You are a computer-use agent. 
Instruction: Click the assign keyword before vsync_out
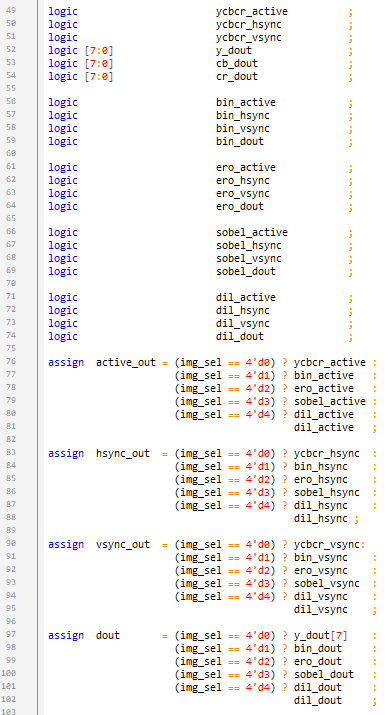[66, 544]
